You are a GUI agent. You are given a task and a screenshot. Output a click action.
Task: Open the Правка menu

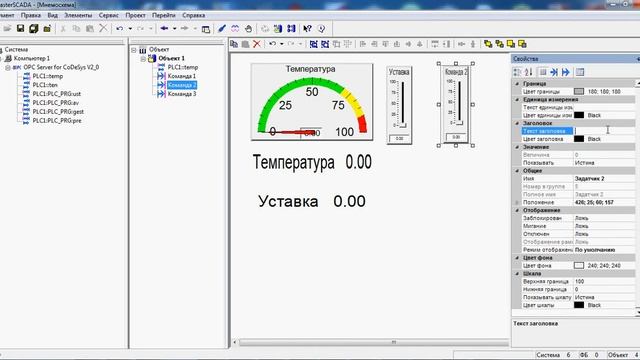(31, 15)
